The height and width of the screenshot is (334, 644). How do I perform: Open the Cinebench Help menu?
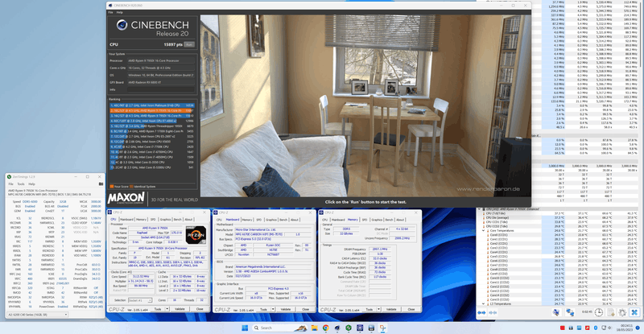point(119,12)
